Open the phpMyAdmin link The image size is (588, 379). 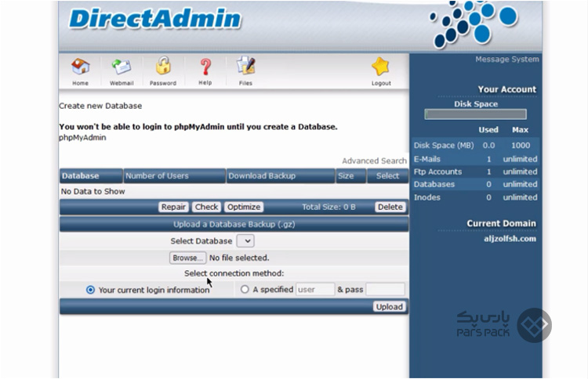pyautogui.click(x=82, y=138)
